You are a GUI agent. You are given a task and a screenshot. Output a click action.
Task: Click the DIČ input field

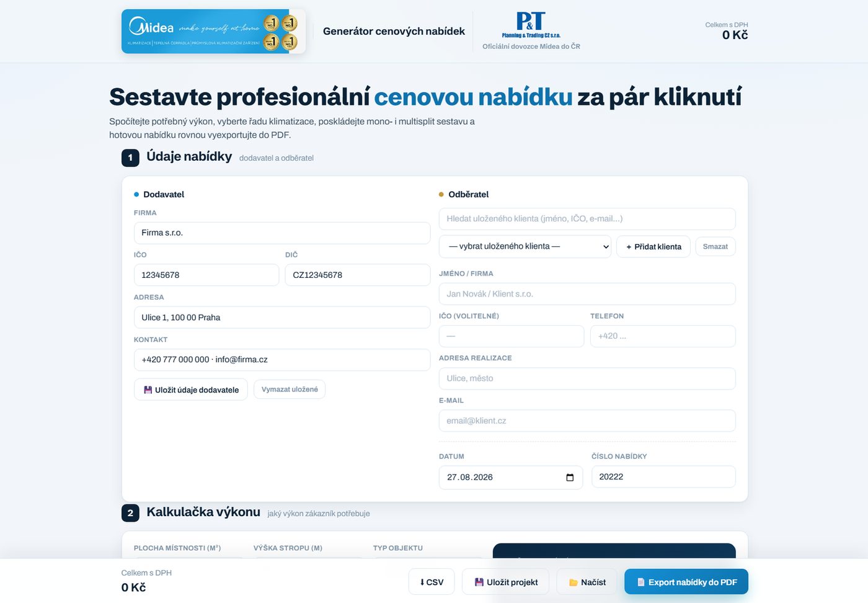point(358,275)
